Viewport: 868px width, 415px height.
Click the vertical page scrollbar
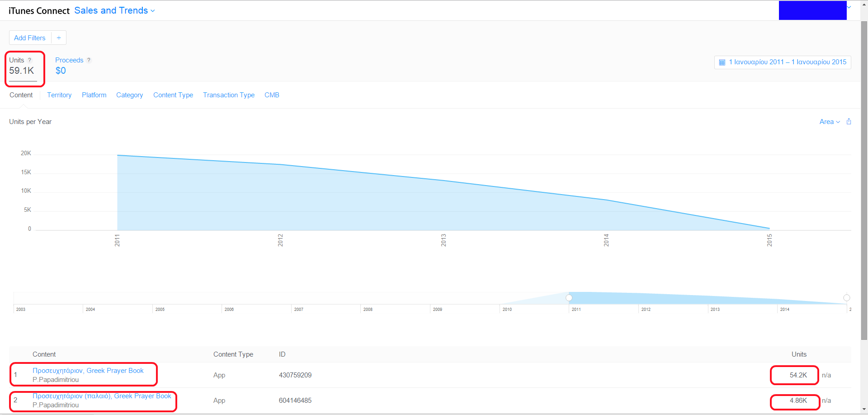864,181
